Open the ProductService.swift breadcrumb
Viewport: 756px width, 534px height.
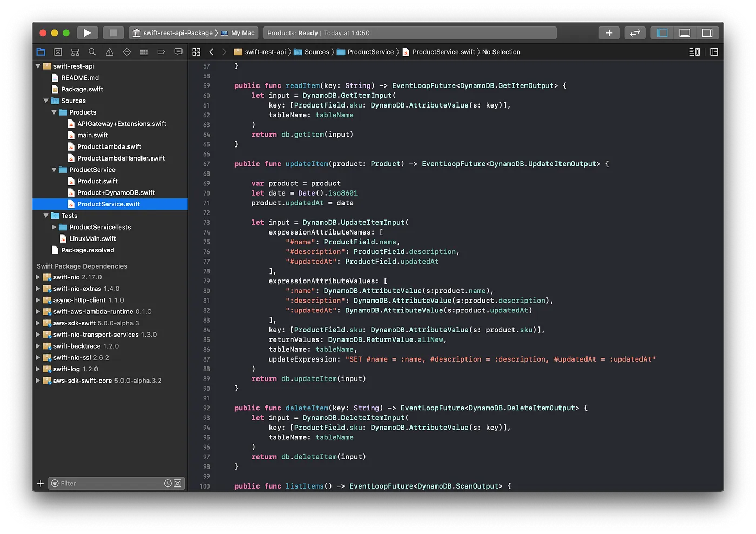(x=438, y=52)
